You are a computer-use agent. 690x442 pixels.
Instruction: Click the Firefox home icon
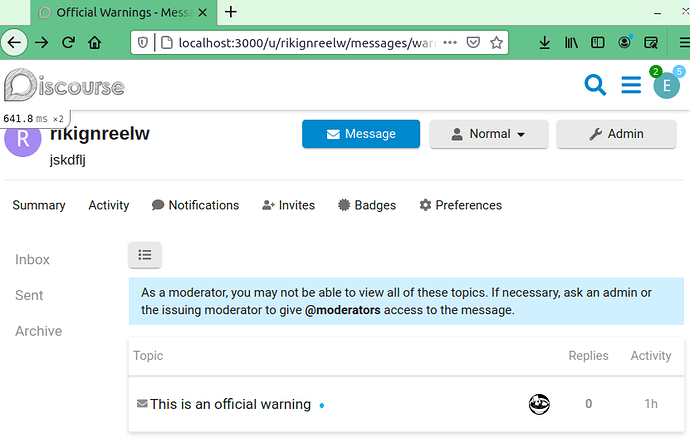point(95,43)
